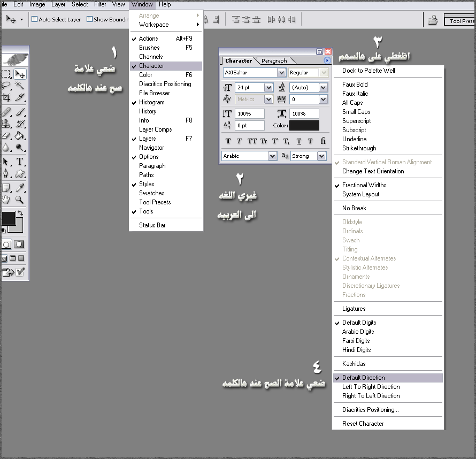This screenshot has width=476, height=459.
Task: Click the text Color swatch
Action: tap(304, 126)
